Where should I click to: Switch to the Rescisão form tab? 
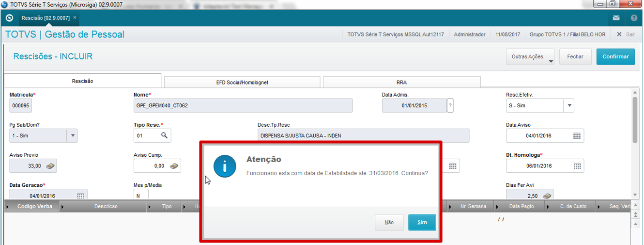click(82, 81)
